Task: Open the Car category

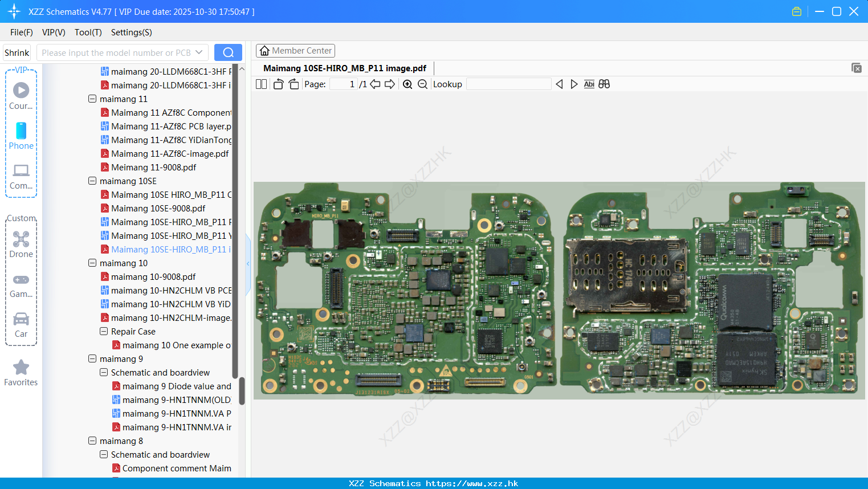Action: pos(21,325)
